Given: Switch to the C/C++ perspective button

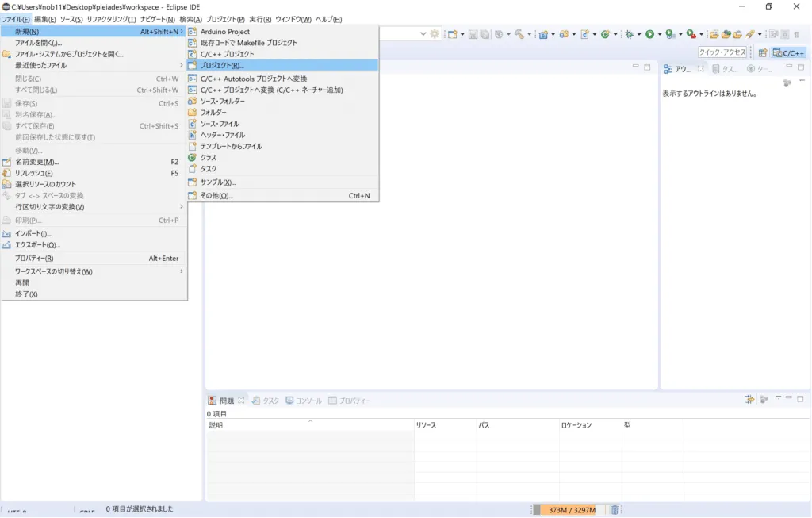Looking at the screenshot, I should click(788, 53).
